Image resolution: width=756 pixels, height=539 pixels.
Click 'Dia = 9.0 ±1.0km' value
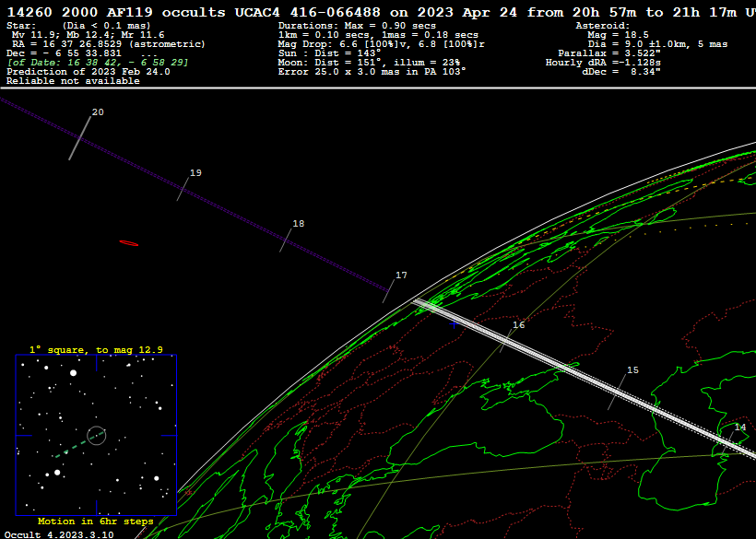coord(657,44)
